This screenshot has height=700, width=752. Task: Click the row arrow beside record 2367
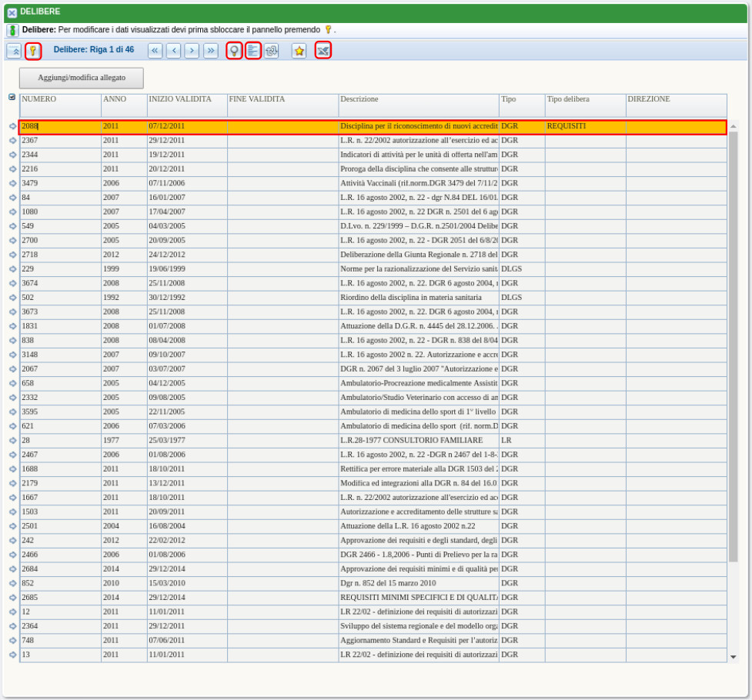(12, 141)
